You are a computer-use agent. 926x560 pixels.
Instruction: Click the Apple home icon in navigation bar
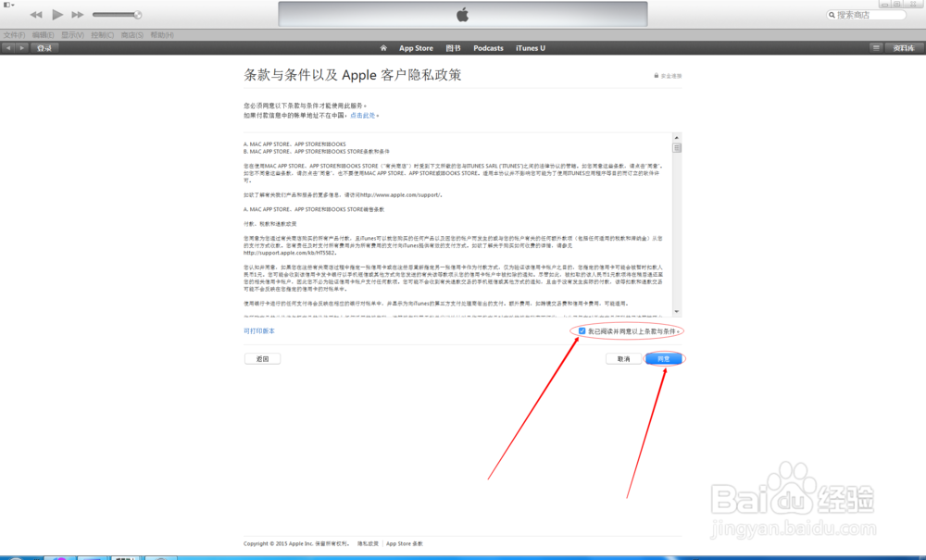(384, 47)
